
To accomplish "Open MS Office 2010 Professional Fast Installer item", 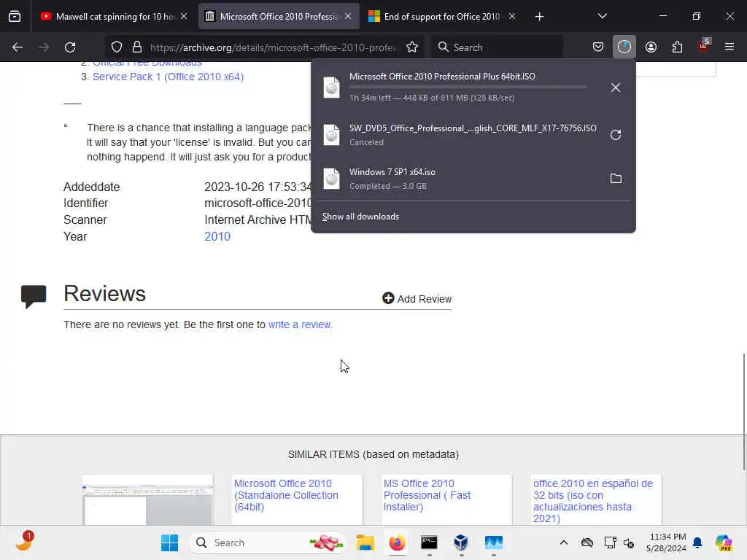I will 427,495.
